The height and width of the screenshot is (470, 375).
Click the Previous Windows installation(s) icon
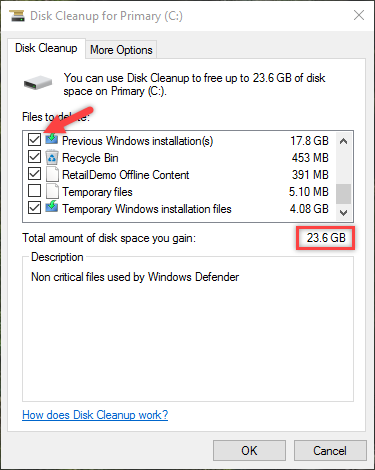pos(52,139)
